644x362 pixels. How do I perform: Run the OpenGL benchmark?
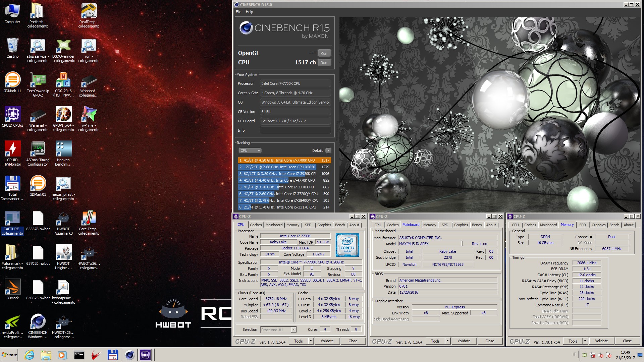[x=324, y=53]
